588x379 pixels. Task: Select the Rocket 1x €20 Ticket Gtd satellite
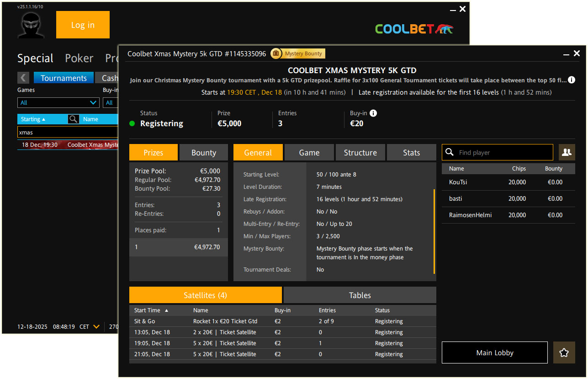(225, 321)
